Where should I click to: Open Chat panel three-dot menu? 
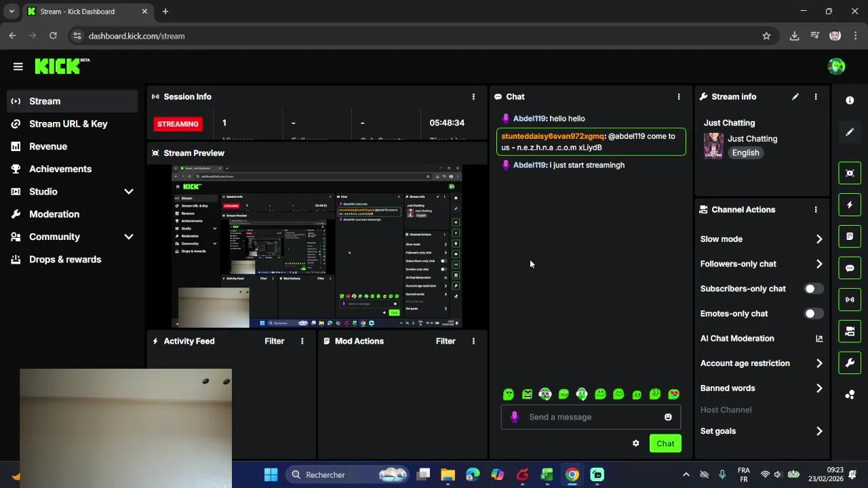(679, 97)
